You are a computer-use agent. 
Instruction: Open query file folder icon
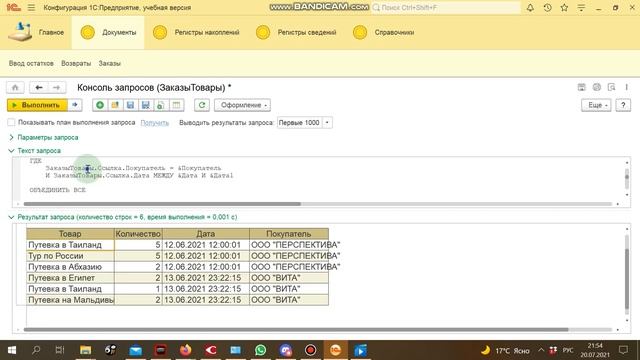pos(115,105)
